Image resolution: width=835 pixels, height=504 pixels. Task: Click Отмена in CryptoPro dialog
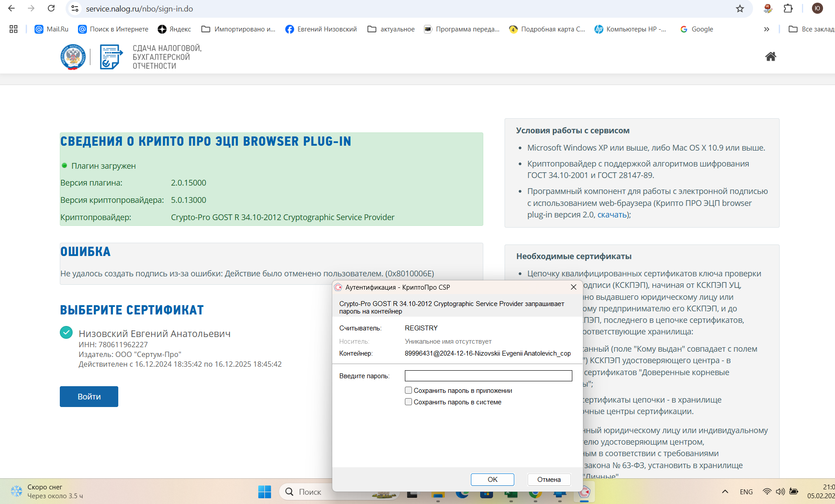[x=549, y=479]
